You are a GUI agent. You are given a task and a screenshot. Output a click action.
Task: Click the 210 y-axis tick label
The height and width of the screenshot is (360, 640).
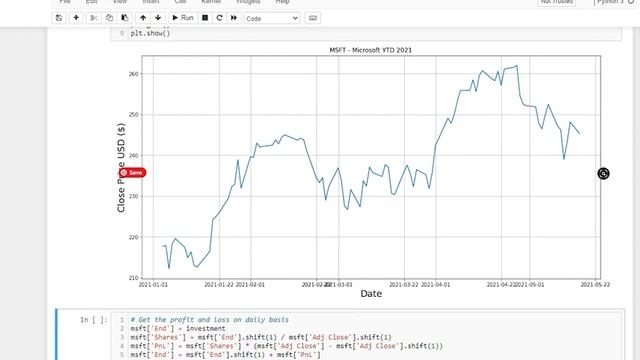point(133,278)
